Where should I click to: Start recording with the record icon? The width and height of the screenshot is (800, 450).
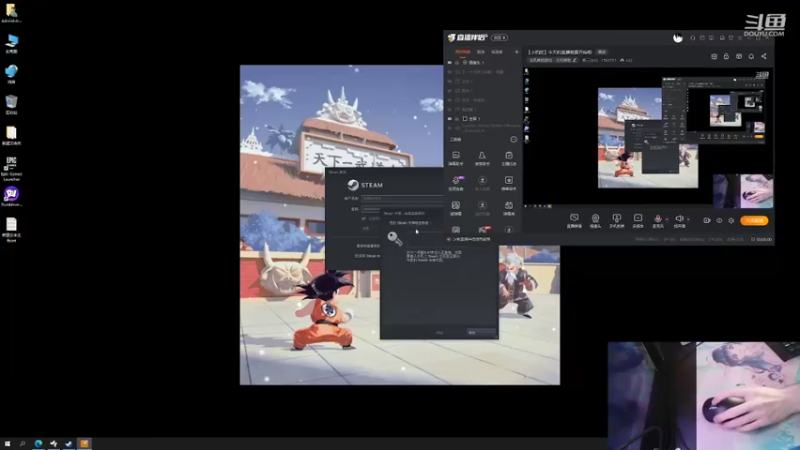point(707,220)
